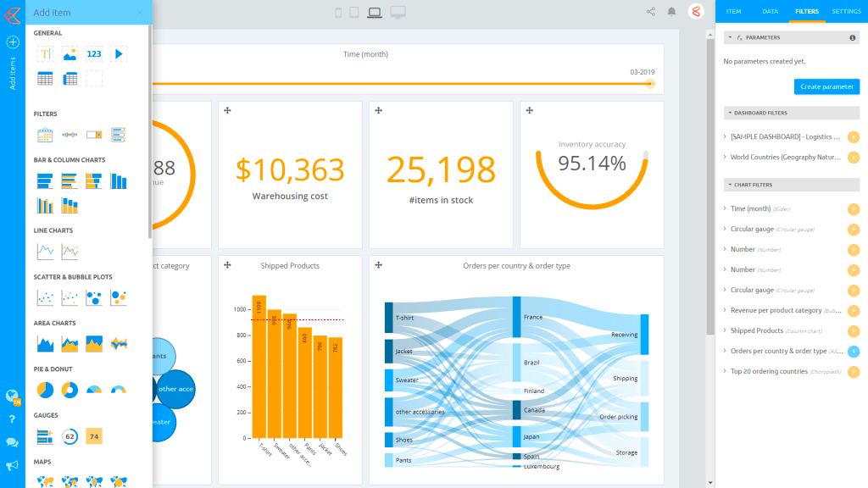Add a Circular gauge showing 62
Screen dimensions: 868x488
pyautogui.click(x=70, y=436)
